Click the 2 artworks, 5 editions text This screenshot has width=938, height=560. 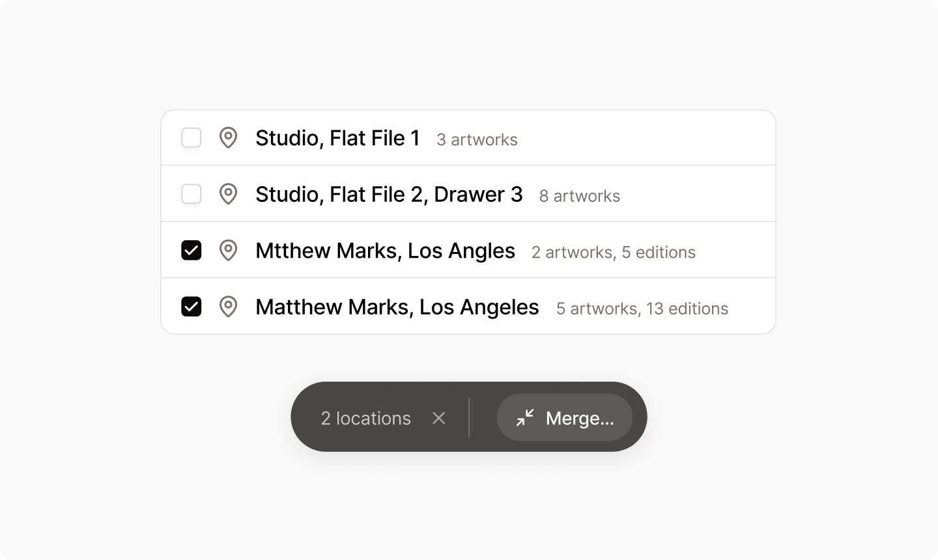tap(614, 253)
